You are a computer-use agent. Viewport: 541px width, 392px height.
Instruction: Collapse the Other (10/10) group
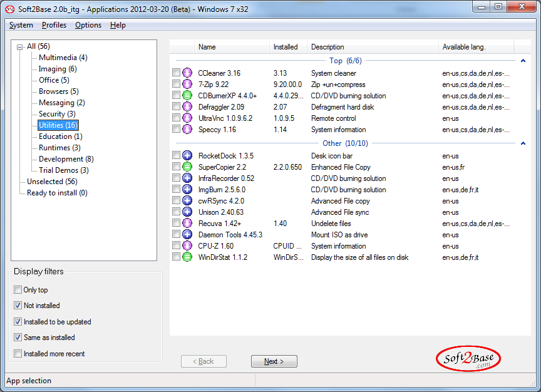pyautogui.click(x=523, y=143)
